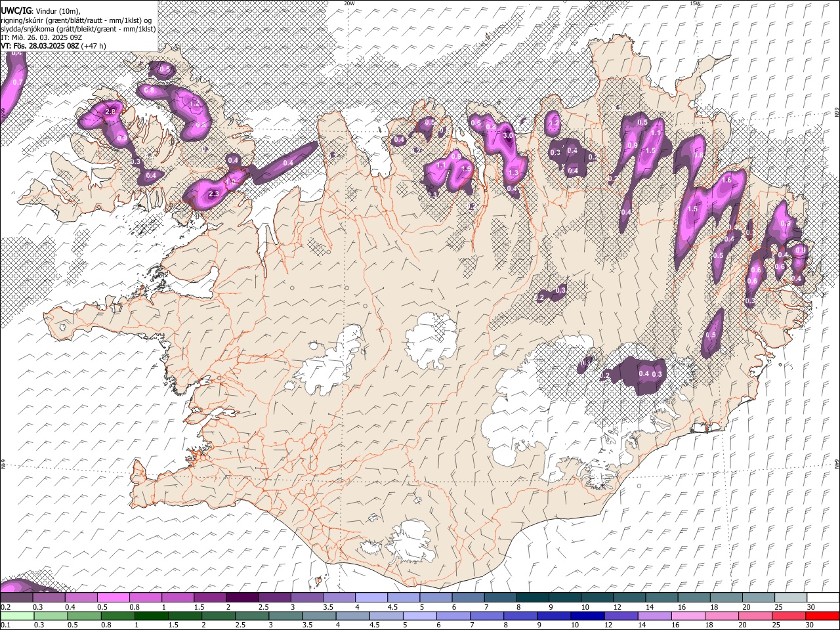Click the 30 label in snow legend row
The image size is (840, 630).
811,607
